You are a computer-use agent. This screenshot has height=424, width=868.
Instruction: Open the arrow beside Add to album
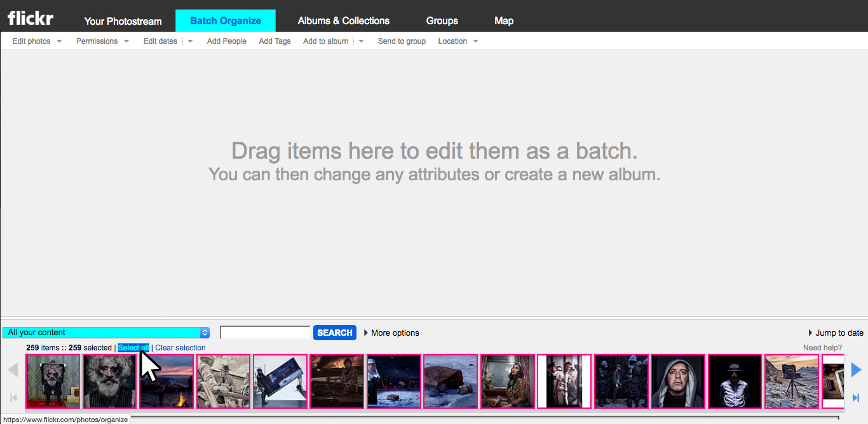[361, 41]
